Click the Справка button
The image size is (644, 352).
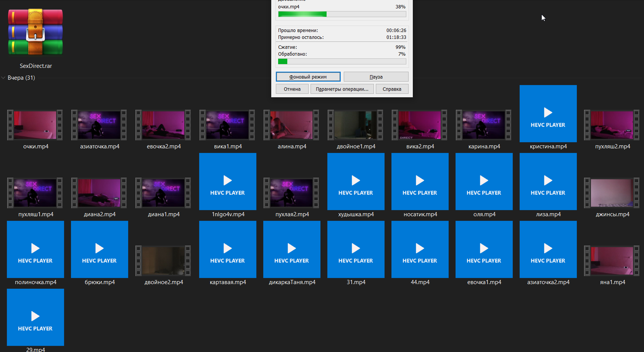point(392,89)
